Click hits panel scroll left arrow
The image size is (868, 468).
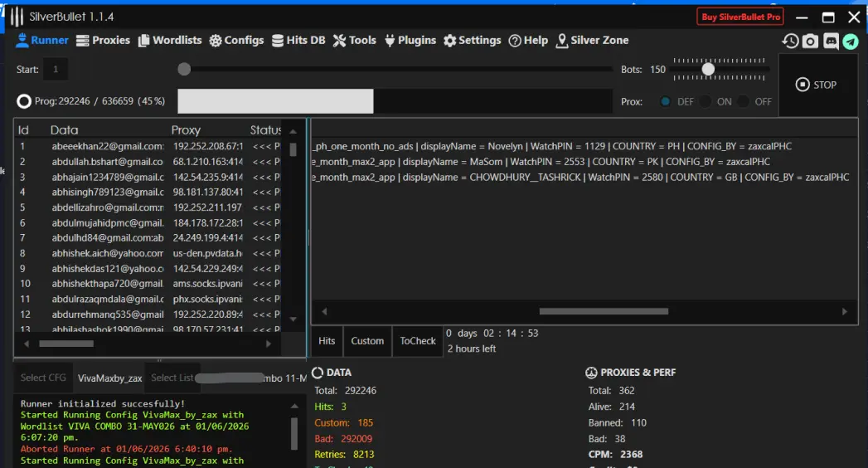click(x=324, y=312)
